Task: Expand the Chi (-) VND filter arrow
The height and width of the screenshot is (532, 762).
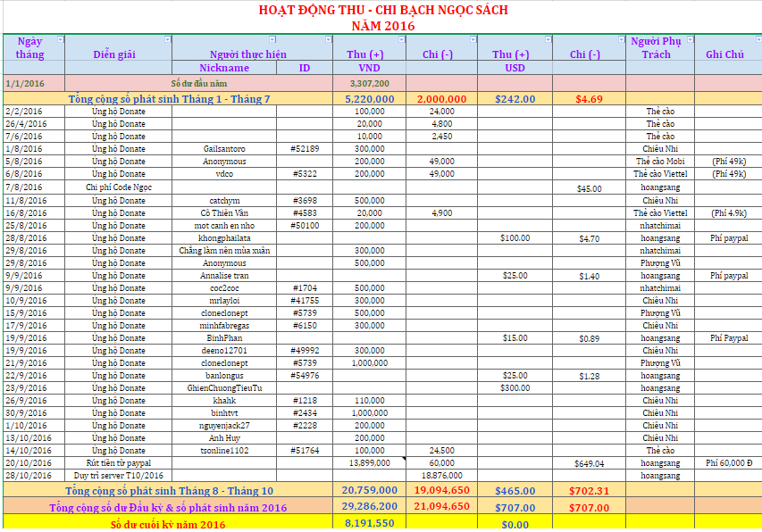Action: tap(473, 40)
